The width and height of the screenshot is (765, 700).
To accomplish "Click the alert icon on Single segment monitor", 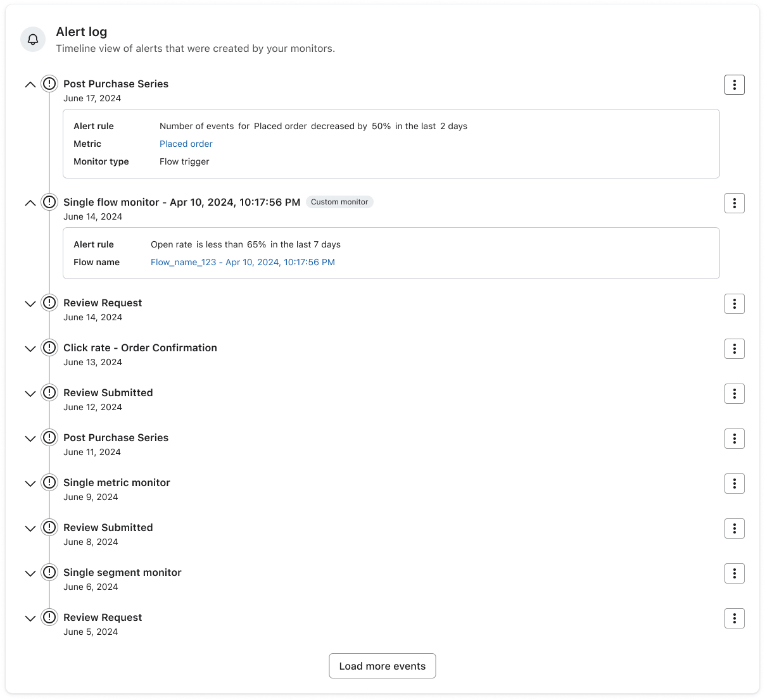I will (x=49, y=572).
